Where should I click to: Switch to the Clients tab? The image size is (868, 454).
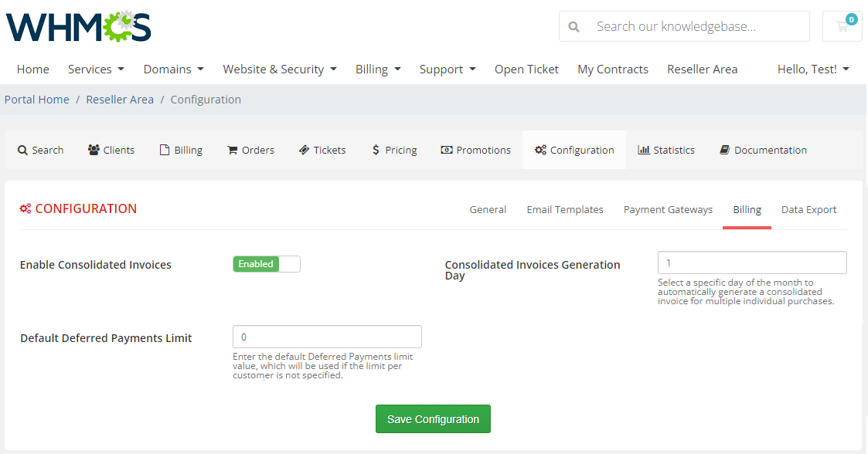111,150
